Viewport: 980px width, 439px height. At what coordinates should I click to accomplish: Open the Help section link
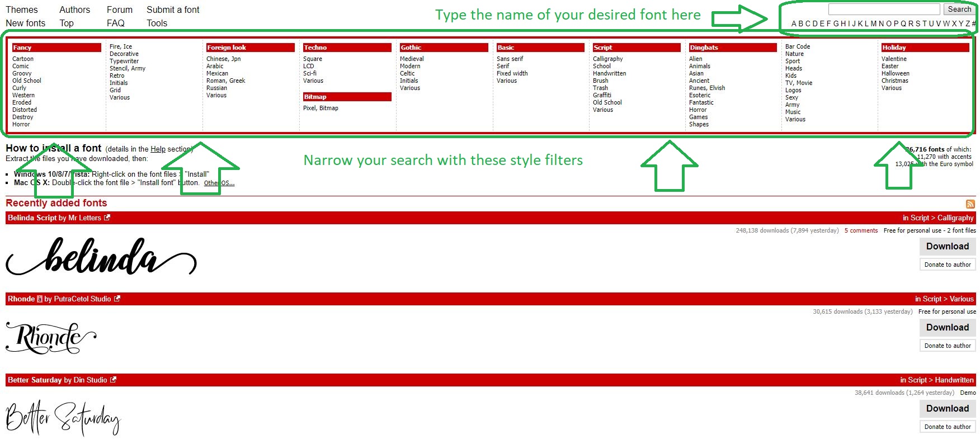click(x=158, y=149)
